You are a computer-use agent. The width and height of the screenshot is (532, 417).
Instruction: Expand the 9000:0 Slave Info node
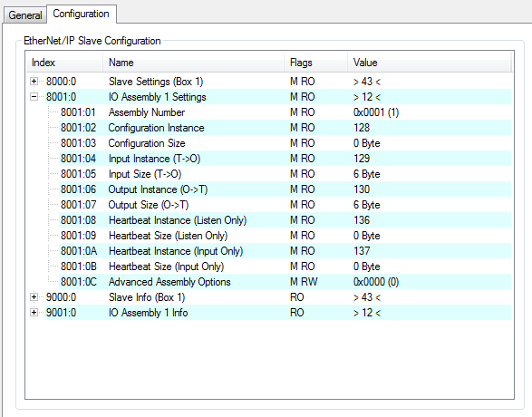(x=34, y=297)
